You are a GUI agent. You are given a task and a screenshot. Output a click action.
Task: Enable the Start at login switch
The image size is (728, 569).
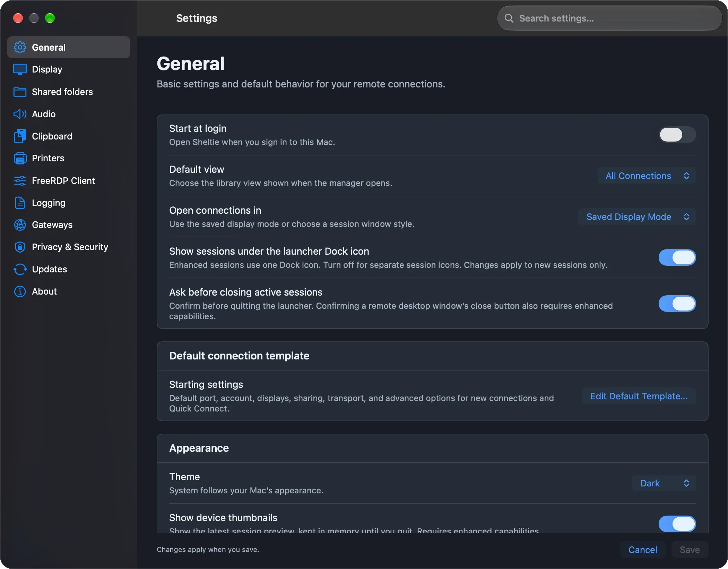677,135
